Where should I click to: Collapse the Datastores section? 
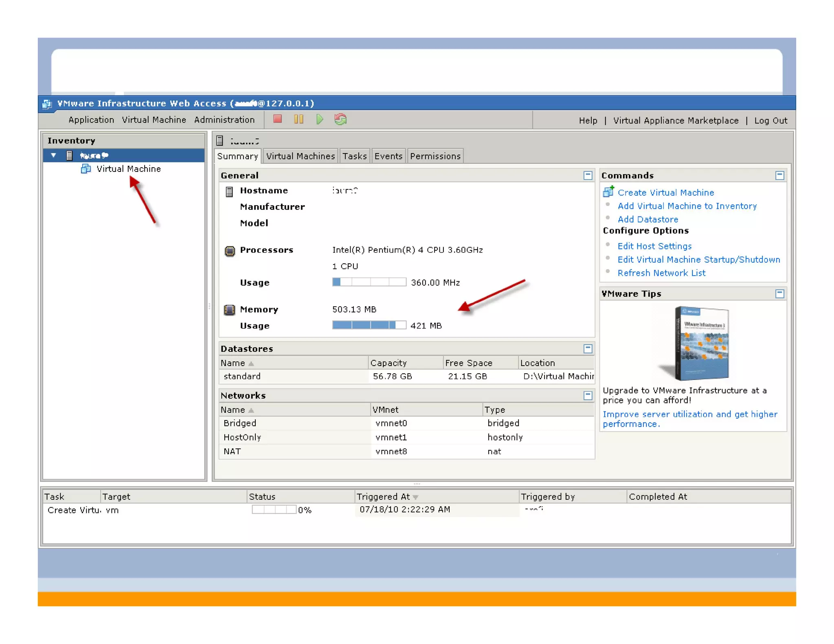tap(588, 348)
